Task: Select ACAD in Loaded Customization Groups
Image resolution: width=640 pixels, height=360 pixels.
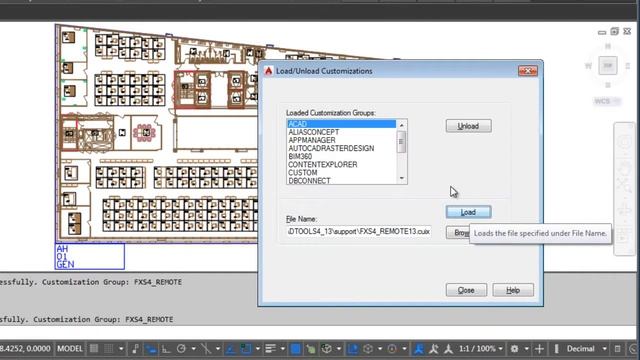Action: tap(341, 124)
